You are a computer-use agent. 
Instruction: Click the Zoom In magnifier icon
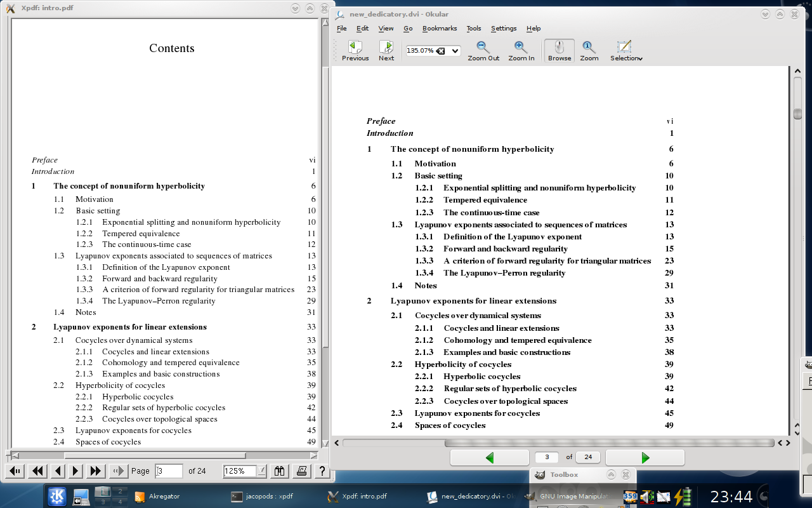pyautogui.click(x=521, y=47)
